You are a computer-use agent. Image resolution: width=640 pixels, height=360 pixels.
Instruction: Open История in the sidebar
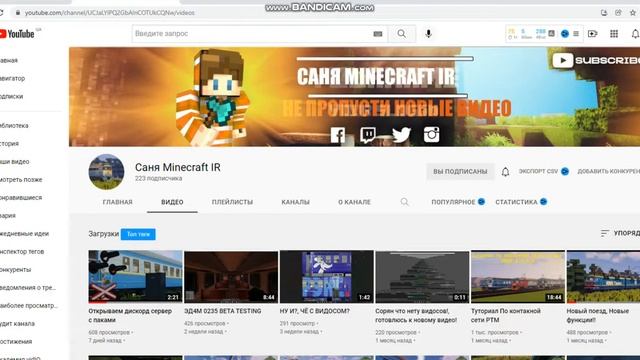[9, 144]
